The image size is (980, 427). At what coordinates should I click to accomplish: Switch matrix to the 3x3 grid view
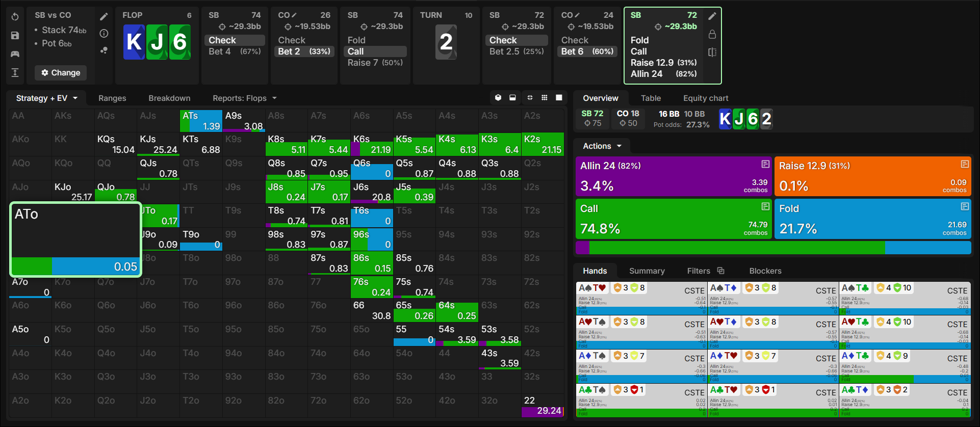click(545, 98)
